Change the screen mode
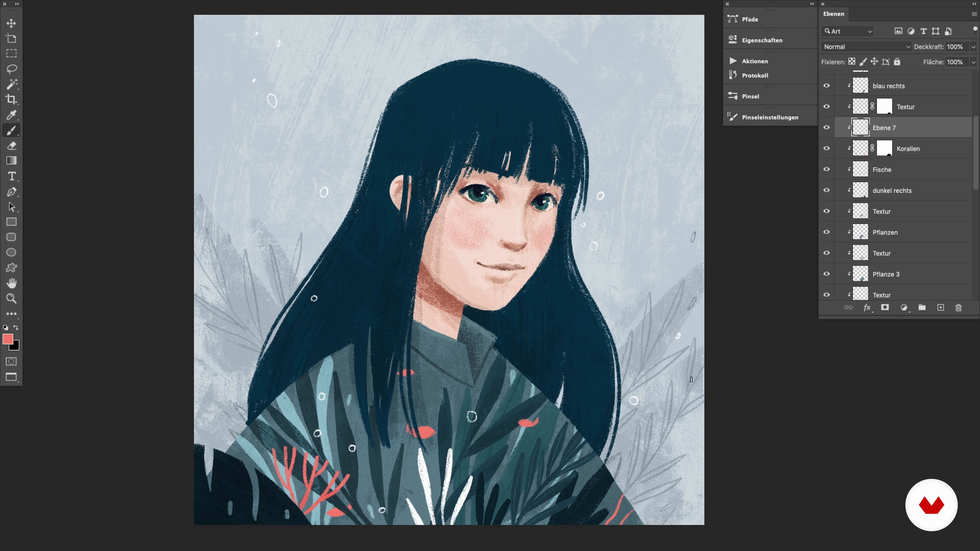The image size is (980, 551). tap(11, 377)
